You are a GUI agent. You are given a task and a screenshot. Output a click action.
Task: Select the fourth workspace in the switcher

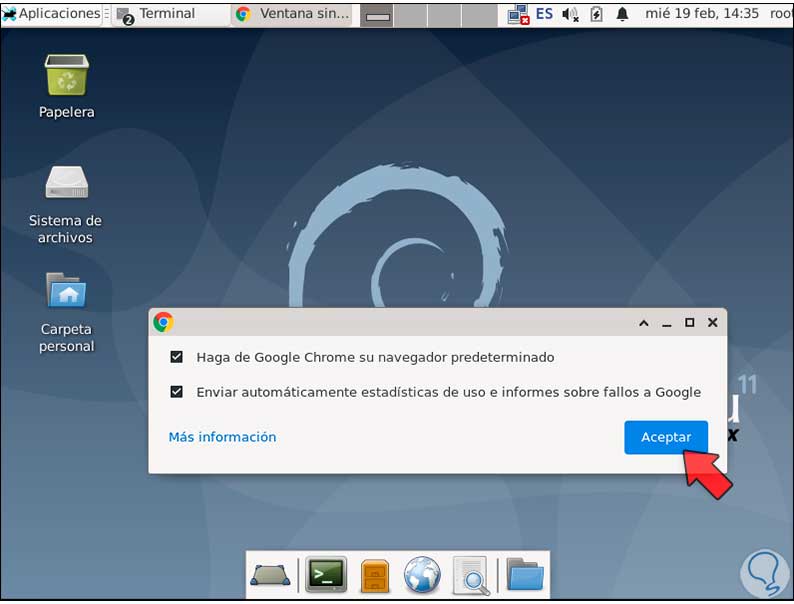(479, 15)
